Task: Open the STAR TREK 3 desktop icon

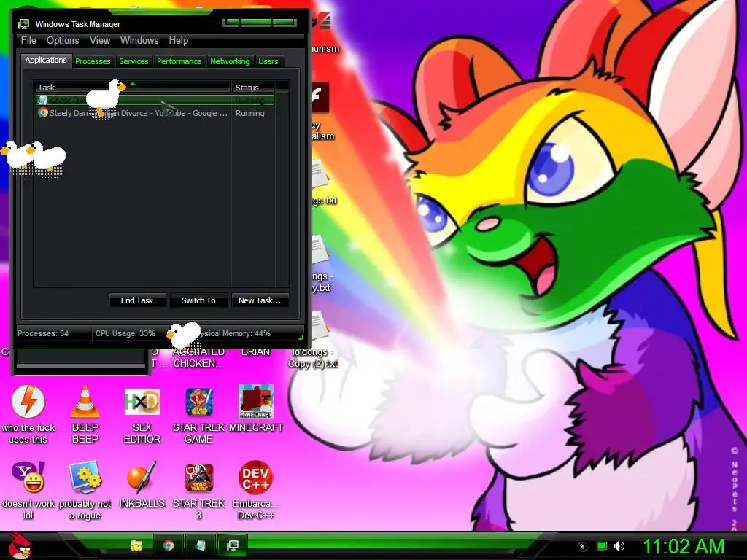Action: click(198, 478)
